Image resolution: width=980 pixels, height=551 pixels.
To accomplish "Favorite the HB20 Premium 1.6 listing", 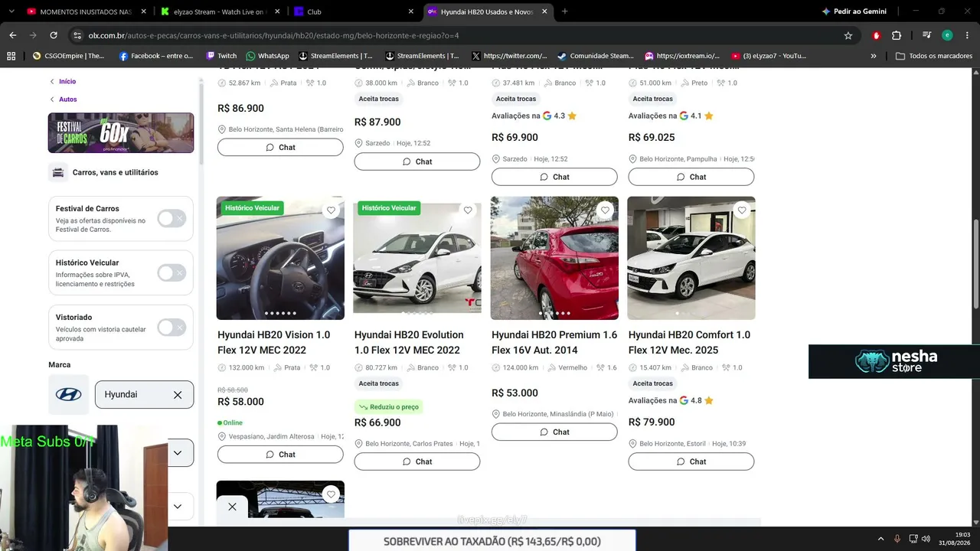I will tap(605, 210).
